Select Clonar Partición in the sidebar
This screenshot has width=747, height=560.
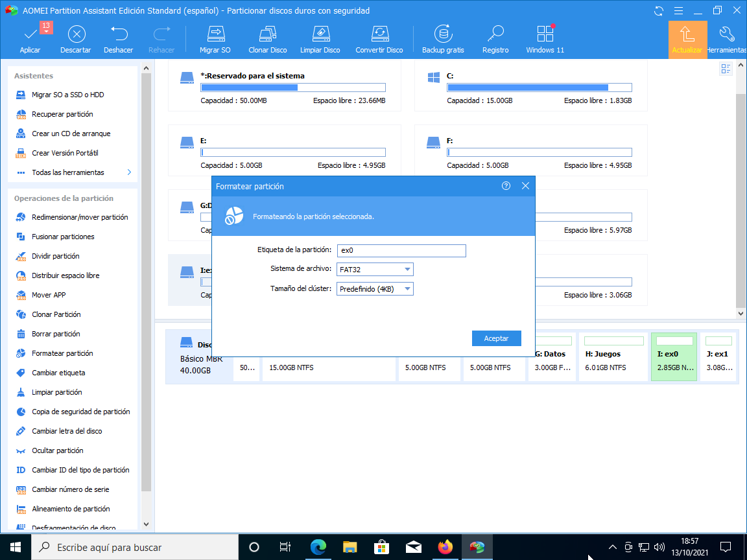tap(56, 314)
